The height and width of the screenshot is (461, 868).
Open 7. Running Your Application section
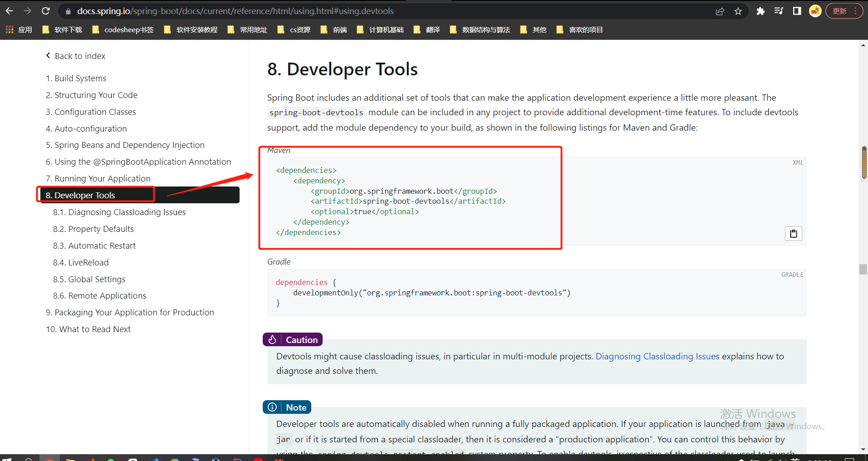(98, 178)
